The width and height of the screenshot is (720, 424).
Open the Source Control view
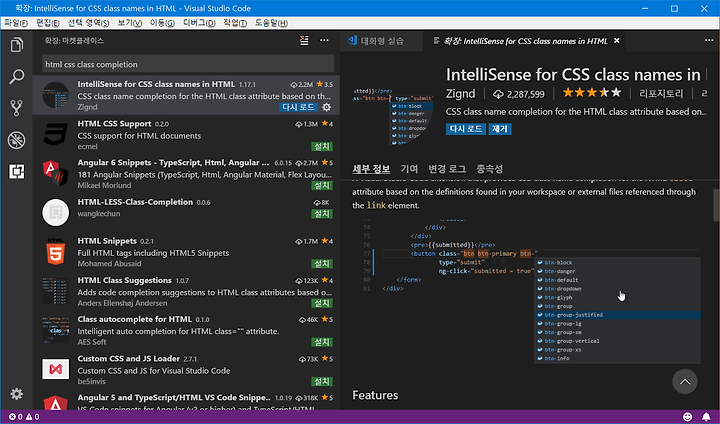[x=17, y=108]
